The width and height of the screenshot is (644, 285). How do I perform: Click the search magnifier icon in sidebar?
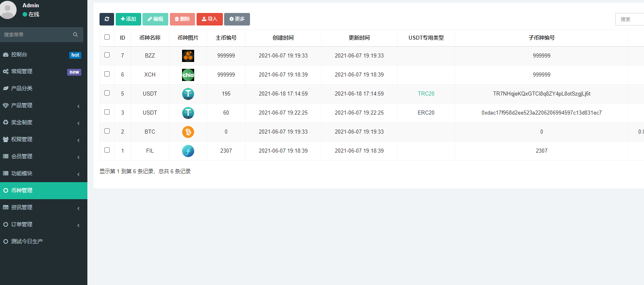click(x=75, y=35)
